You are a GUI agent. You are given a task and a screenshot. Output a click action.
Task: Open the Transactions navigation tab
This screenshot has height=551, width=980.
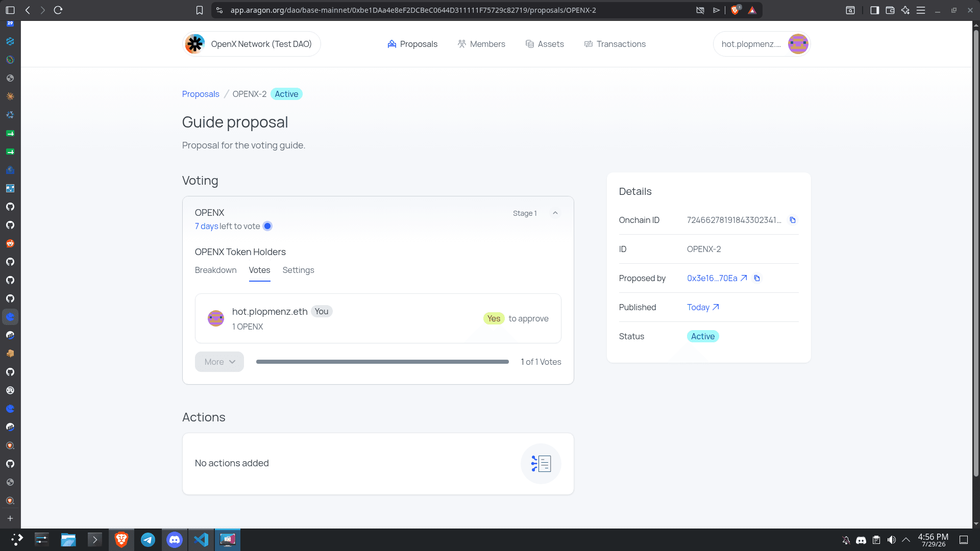click(615, 44)
